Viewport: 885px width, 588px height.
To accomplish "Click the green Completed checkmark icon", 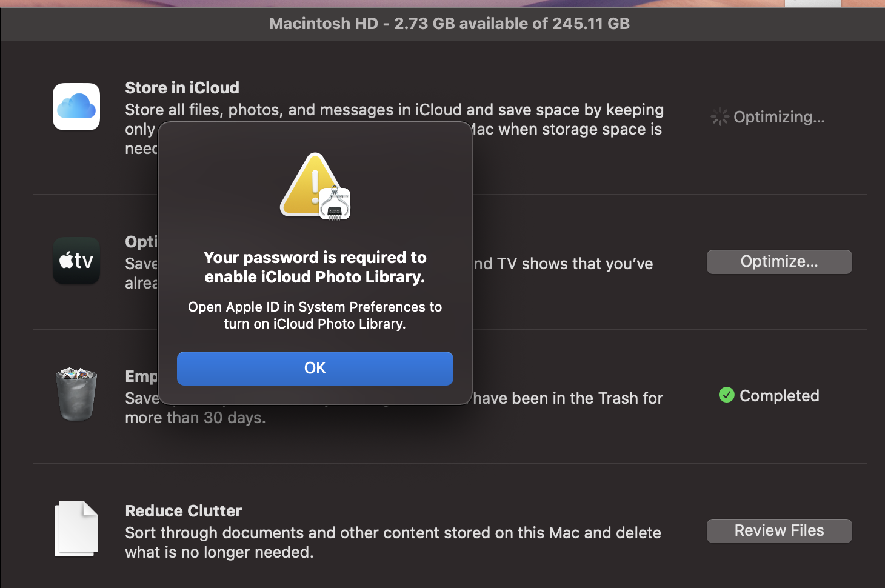I will pyautogui.click(x=726, y=395).
